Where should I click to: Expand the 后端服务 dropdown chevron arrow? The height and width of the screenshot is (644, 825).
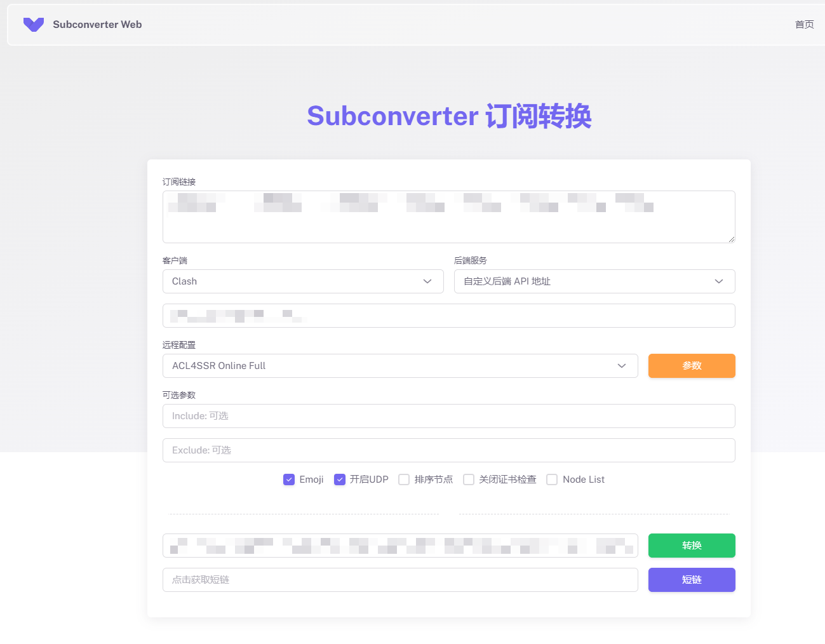click(x=719, y=281)
